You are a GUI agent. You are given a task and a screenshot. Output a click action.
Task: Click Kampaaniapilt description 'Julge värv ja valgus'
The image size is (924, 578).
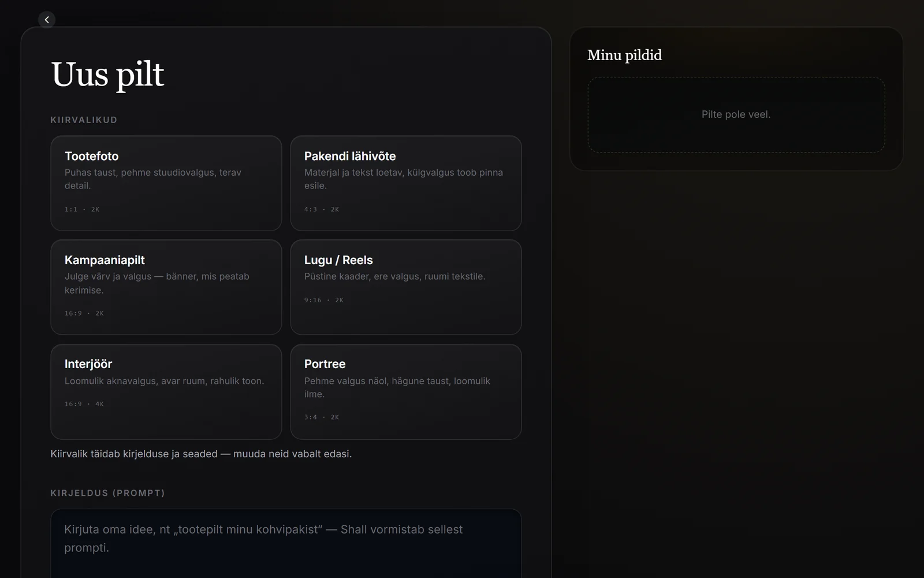(x=108, y=276)
